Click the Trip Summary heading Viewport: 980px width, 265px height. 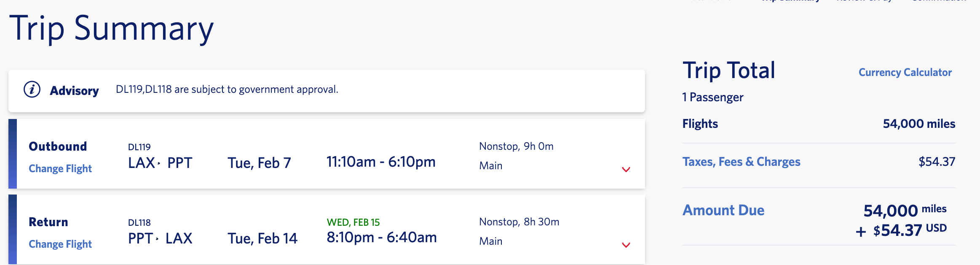tap(112, 29)
